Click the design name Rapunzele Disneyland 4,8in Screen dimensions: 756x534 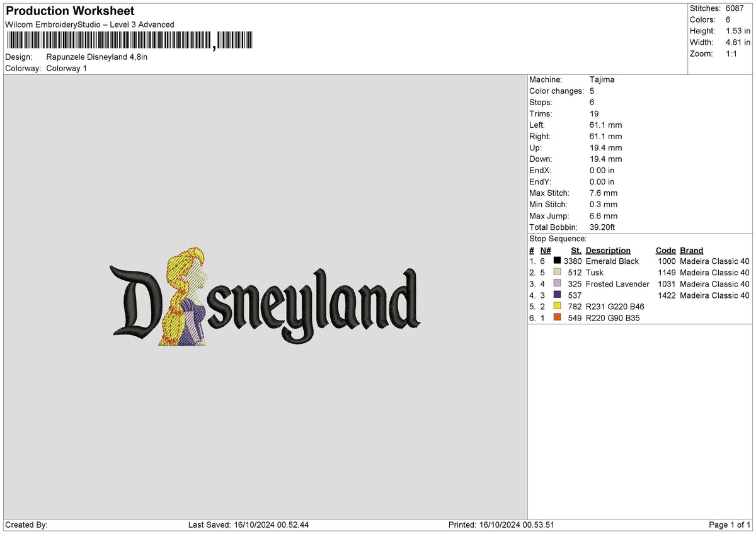click(x=97, y=57)
